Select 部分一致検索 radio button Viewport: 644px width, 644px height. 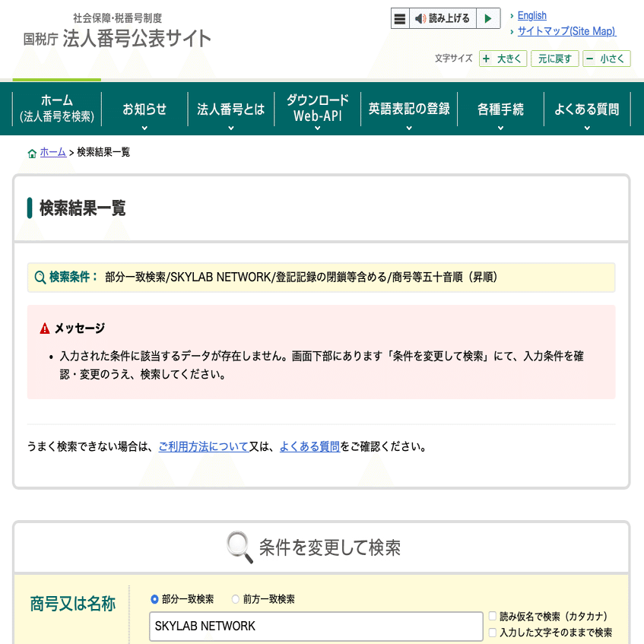(x=154, y=599)
